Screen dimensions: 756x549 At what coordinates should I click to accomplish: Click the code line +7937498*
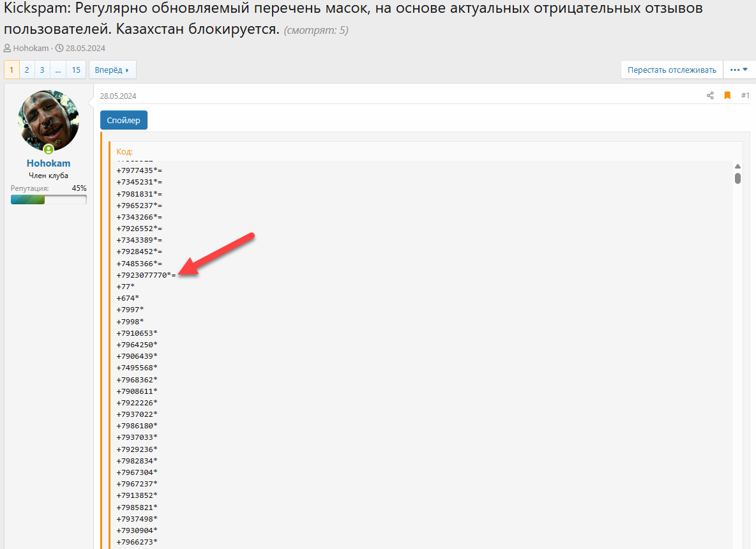pyautogui.click(x=137, y=519)
